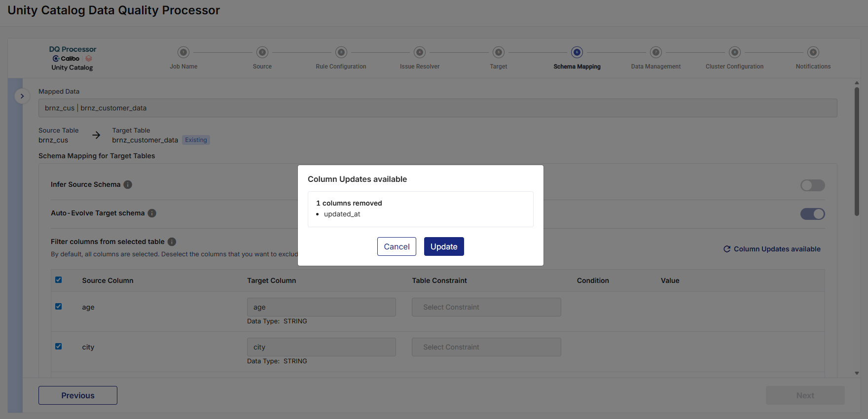Image resolution: width=868 pixels, height=419 pixels.
Task: Open the Mapped Data selector field
Action: coord(437,108)
